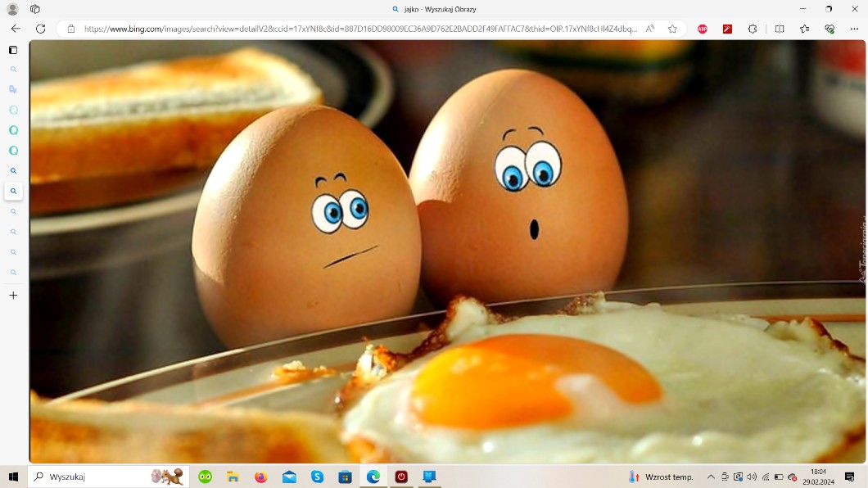This screenshot has width=868, height=488.
Task: Open a new tab with plus button
Action: 13,296
